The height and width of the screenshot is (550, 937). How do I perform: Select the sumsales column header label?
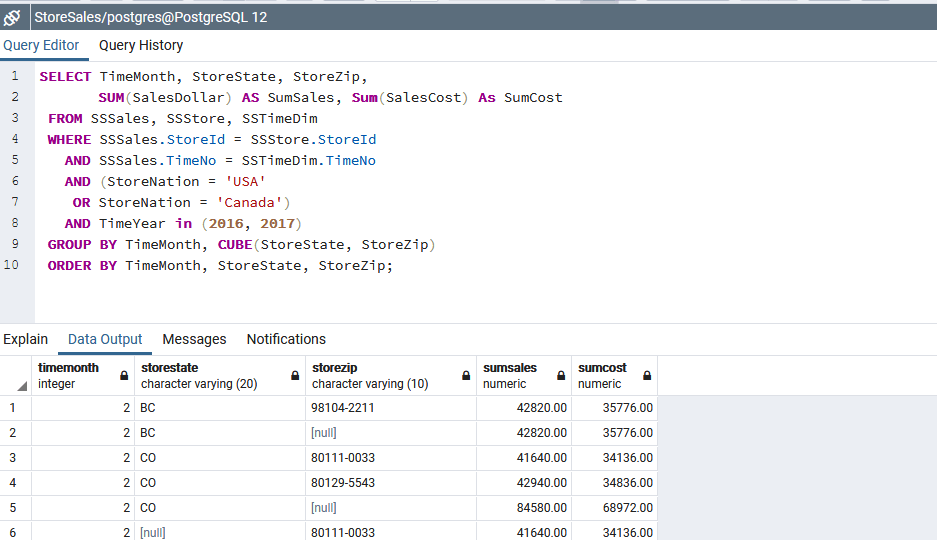pos(510,368)
